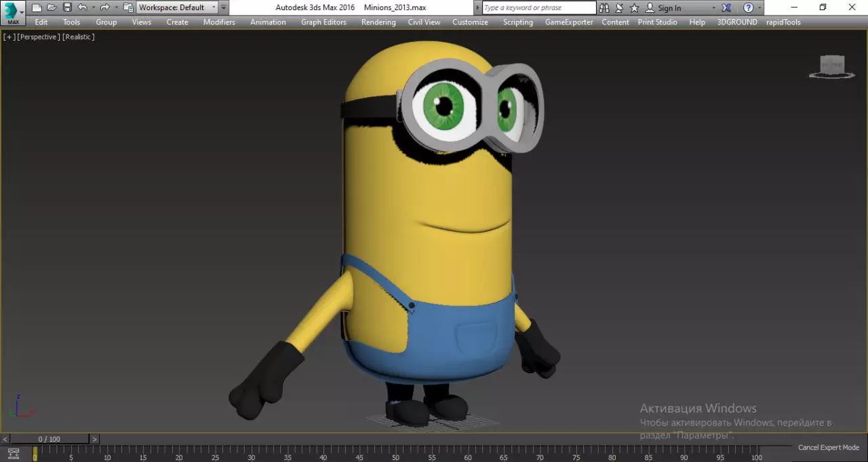Click the Favorites star icon
The width and height of the screenshot is (868, 462).
[634, 7]
